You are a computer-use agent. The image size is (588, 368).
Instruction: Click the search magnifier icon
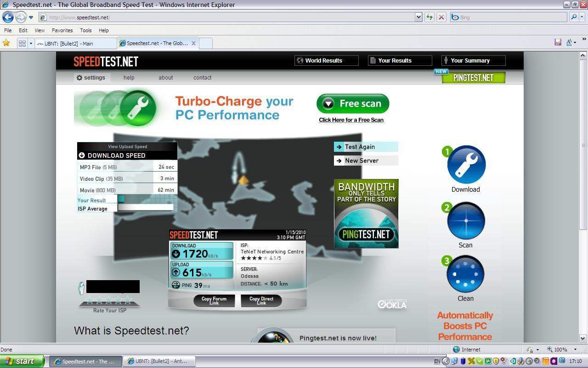(x=573, y=17)
